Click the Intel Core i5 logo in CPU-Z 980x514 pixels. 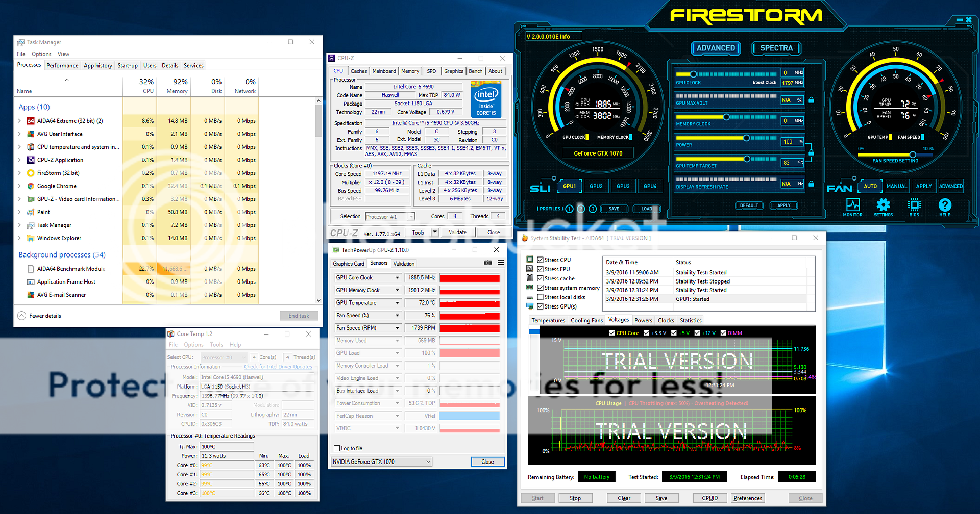point(485,99)
